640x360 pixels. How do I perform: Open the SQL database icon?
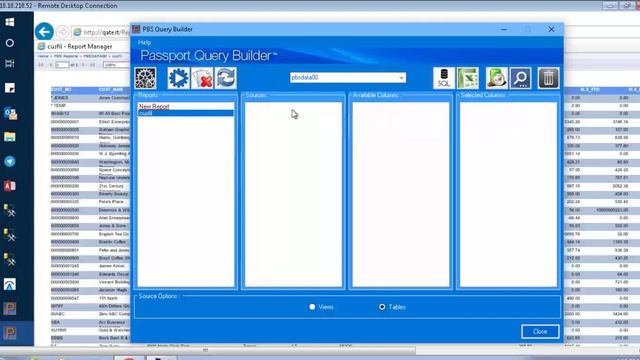[444, 78]
